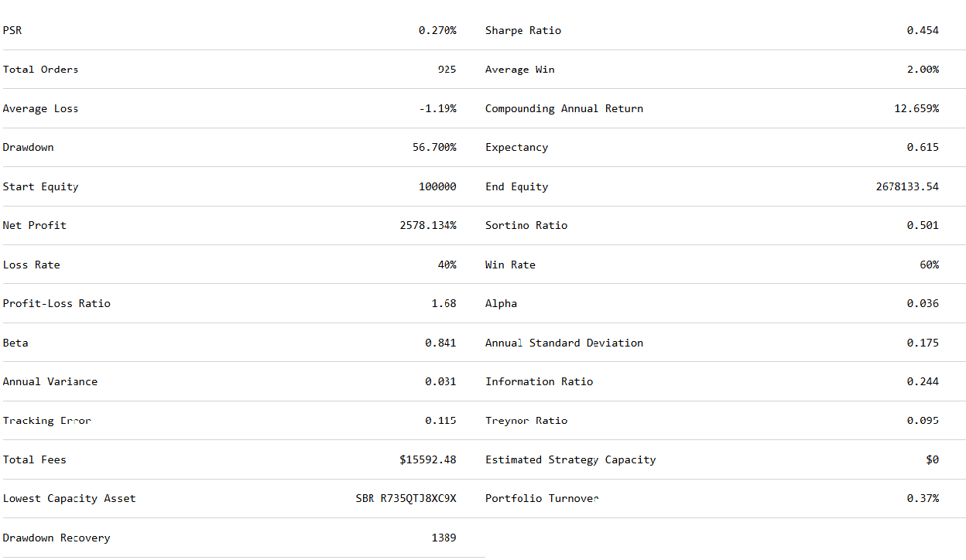Click the Sortino Ratio label
Image resolution: width=966 pixels, height=560 pixels.
526,226
